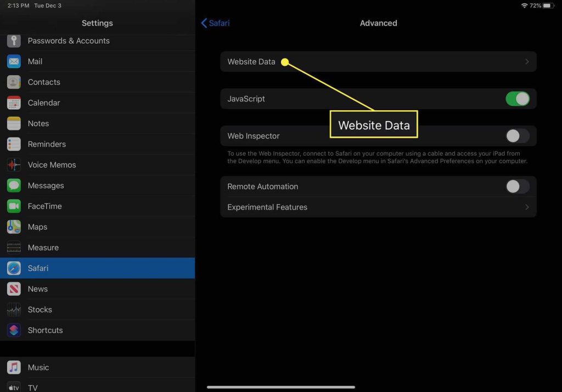Tap the Maps icon in Settings
This screenshot has height=392, width=562.
point(14,227)
